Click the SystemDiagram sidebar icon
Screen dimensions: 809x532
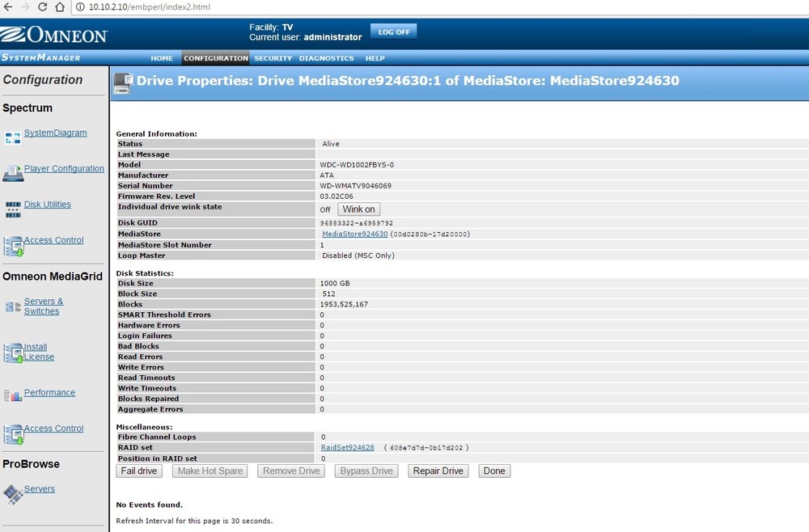(x=13, y=137)
